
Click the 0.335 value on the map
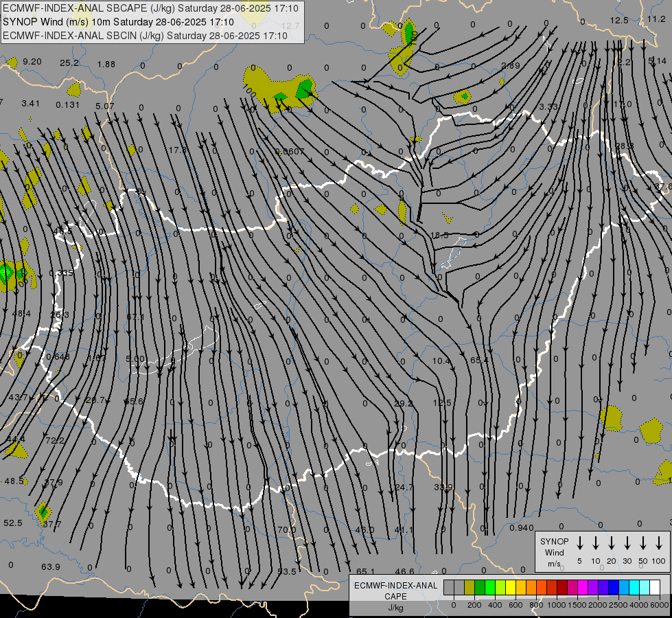click(x=61, y=273)
